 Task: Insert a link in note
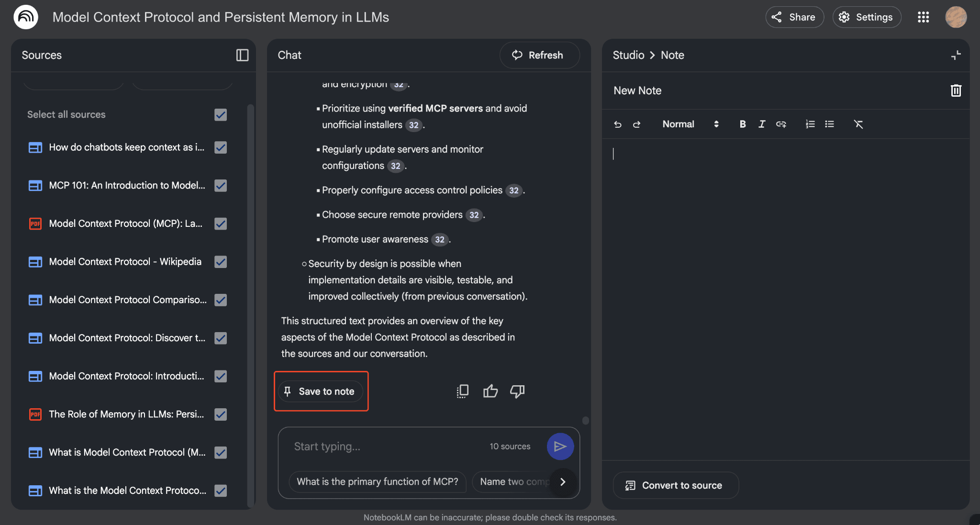781,124
